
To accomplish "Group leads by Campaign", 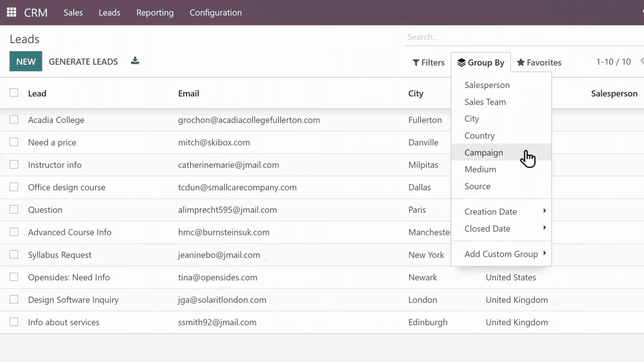I will pos(484,152).
